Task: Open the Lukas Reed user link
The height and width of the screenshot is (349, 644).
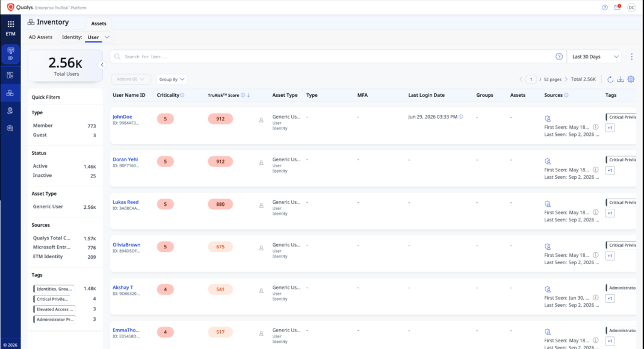Action: pos(126,202)
